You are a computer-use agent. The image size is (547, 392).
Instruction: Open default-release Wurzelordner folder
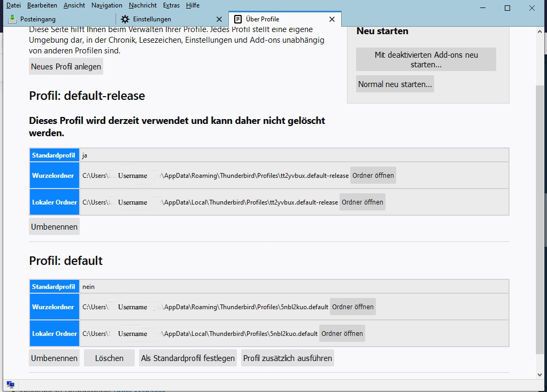(x=373, y=176)
